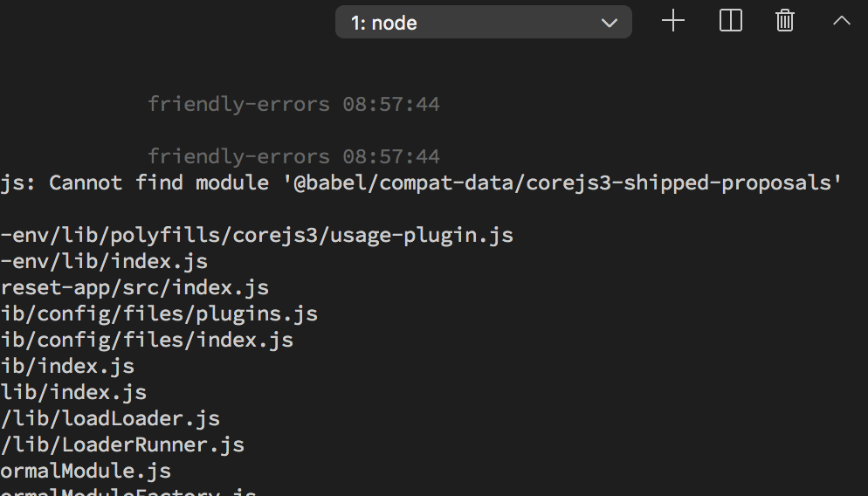
Task: Maximize the panel using the up chevron
Action: point(842,21)
